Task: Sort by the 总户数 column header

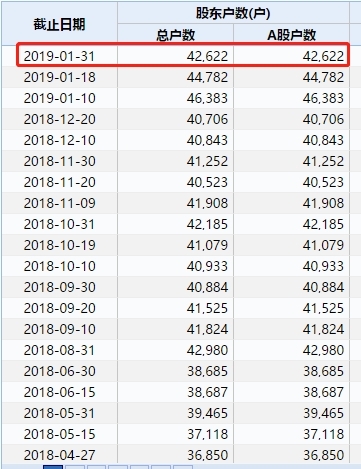Action: 175,35
